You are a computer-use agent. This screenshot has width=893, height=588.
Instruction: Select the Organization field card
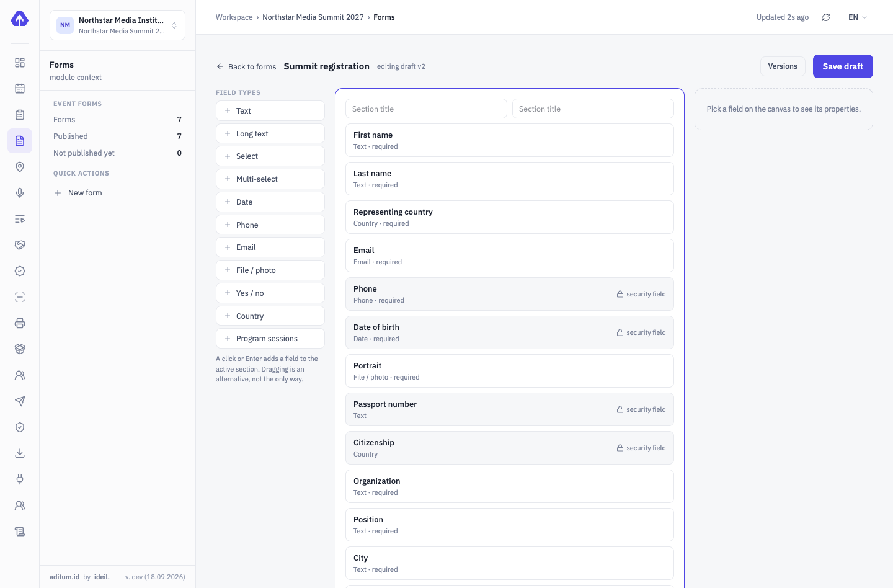[x=510, y=486]
